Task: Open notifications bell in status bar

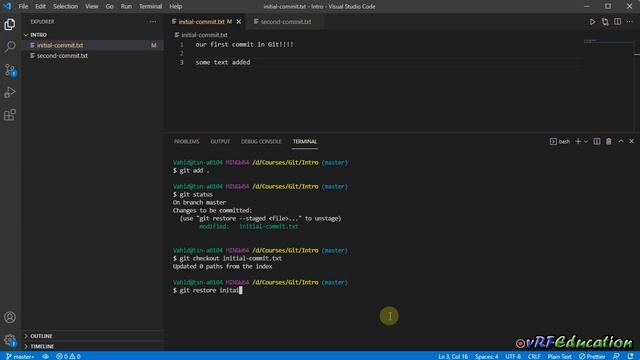Action: 631,356
